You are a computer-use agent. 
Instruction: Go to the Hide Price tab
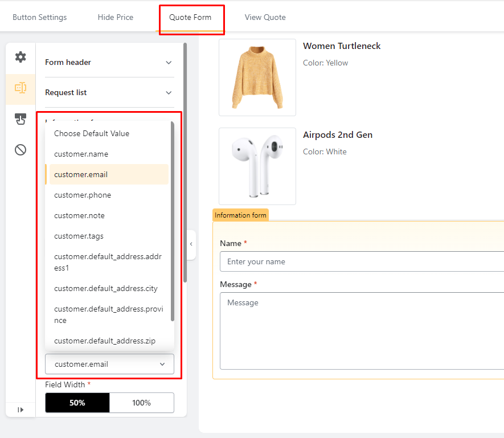coord(116,17)
